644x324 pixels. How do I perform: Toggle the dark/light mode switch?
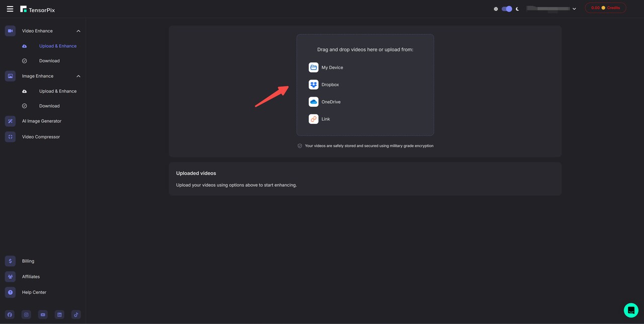pyautogui.click(x=507, y=9)
